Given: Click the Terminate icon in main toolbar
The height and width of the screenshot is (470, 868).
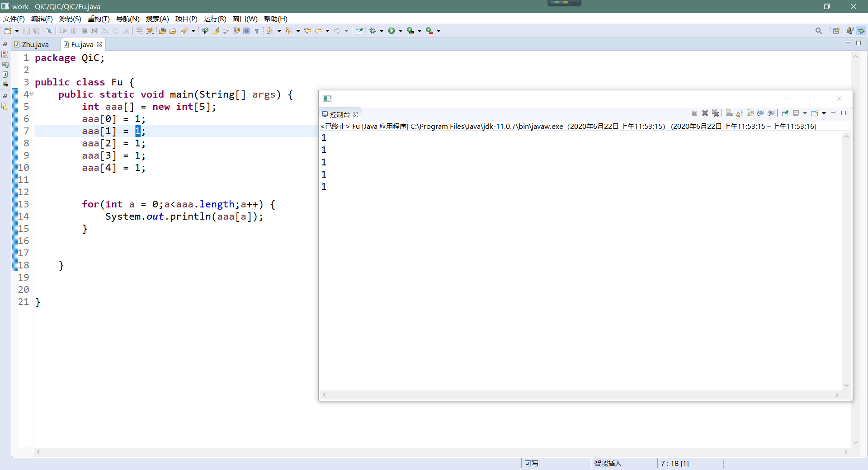Looking at the screenshot, I should pos(84,31).
